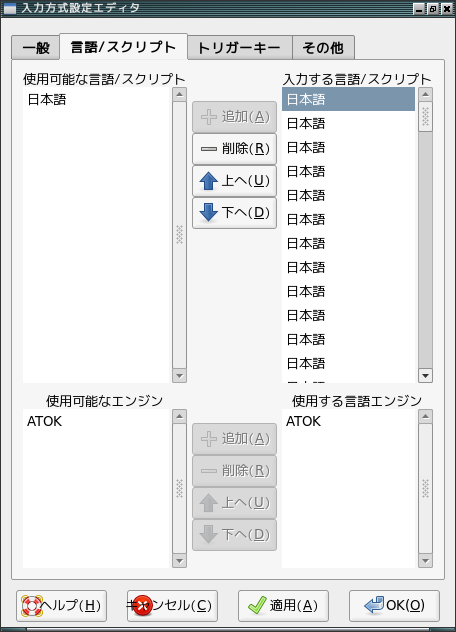This screenshot has height=632, width=456.
Task: Click up arrow of available languages scrollbar
Action: point(179,94)
